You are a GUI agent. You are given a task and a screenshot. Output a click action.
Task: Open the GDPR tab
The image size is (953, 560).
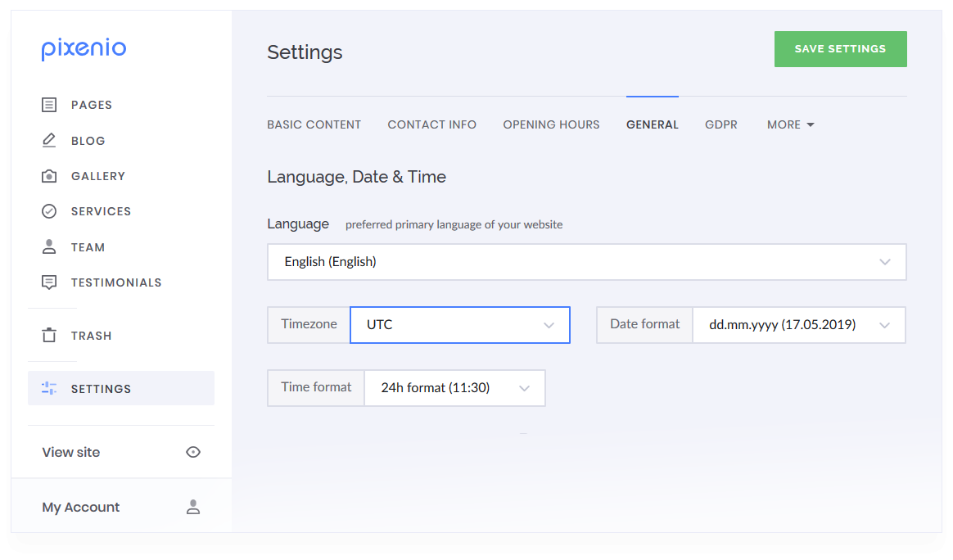(720, 124)
